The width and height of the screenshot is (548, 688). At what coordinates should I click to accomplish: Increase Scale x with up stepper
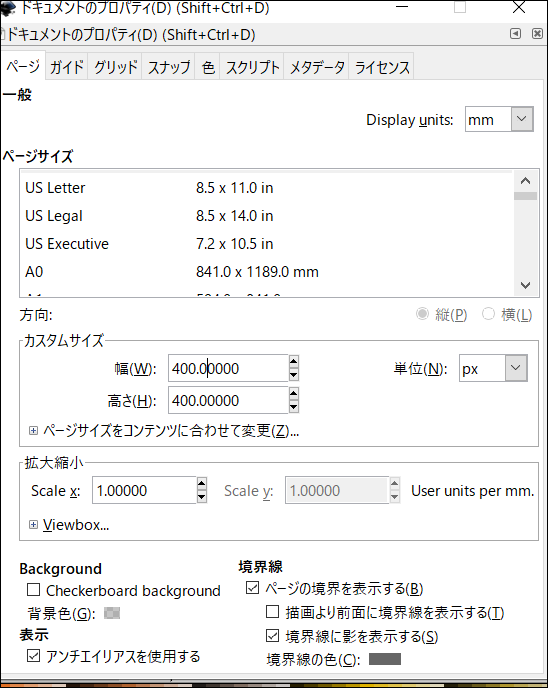click(201, 484)
